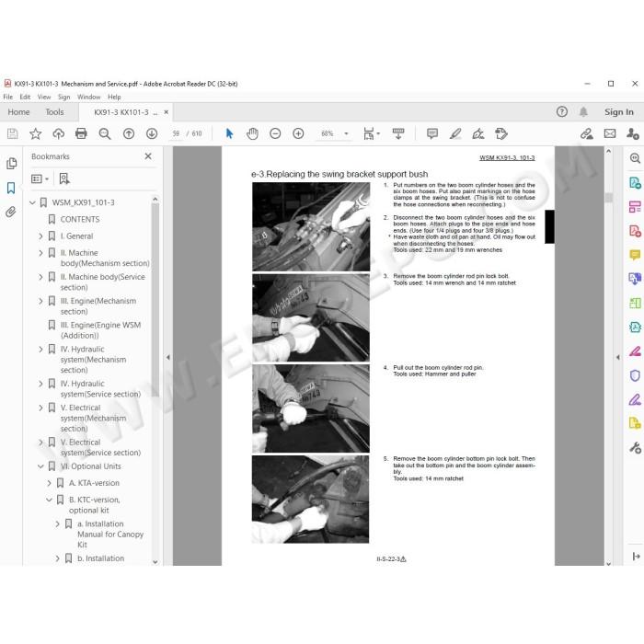Add the file to starred favorites

tap(35, 133)
